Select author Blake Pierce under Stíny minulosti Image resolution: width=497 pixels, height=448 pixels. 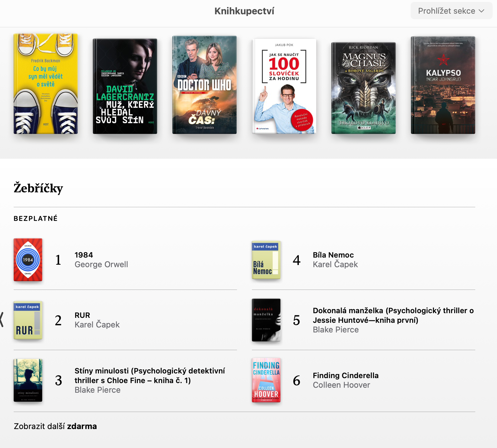[98, 390]
